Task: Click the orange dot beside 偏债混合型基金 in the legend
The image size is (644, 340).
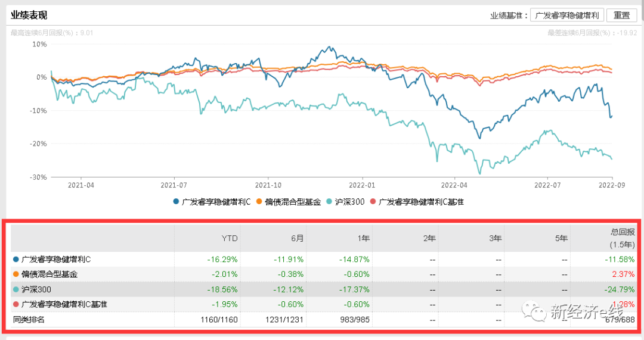Action: [x=259, y=202]
